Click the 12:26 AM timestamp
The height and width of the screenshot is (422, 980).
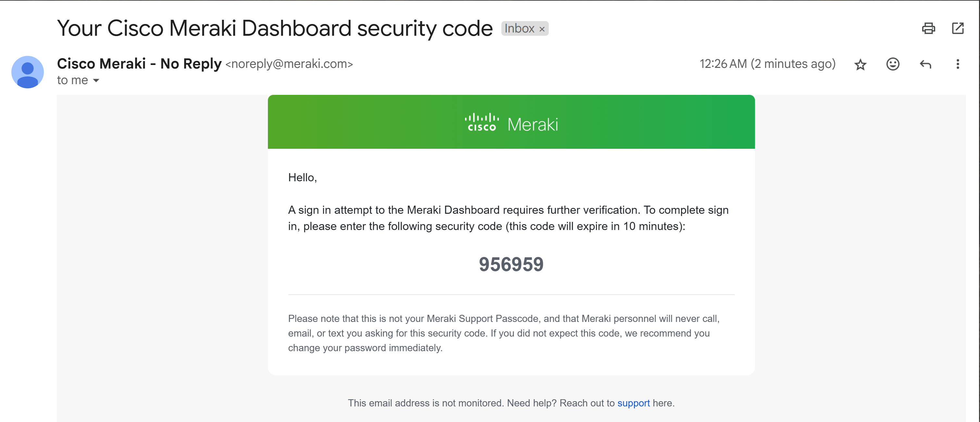[767, 64]
